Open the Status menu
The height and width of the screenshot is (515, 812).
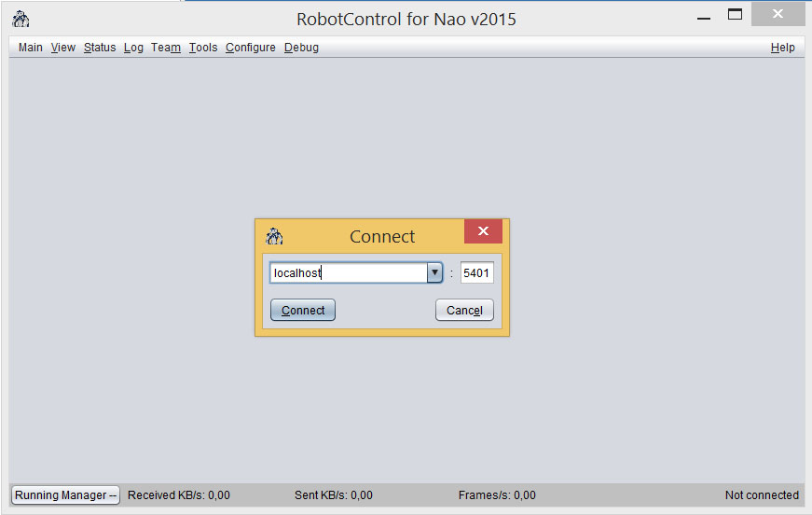100,48
